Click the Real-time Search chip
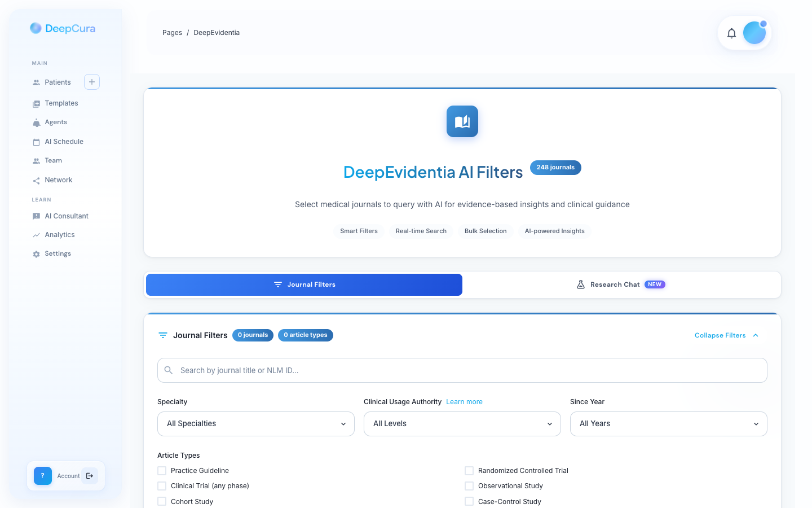Screen dimensions: 812x508 tap(421, 231)
